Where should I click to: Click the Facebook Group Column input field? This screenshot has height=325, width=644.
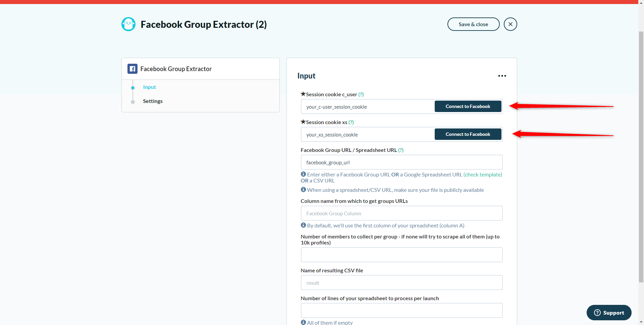401,213
